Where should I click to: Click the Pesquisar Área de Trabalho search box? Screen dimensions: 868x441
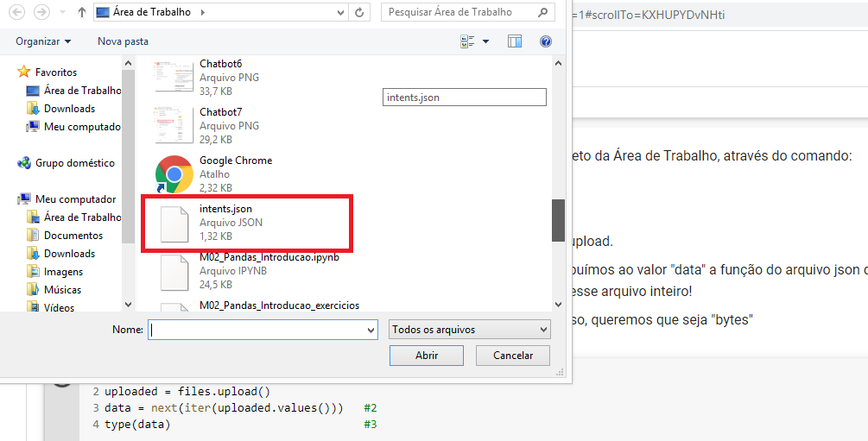pyautogui.click(x=468, y=12)
